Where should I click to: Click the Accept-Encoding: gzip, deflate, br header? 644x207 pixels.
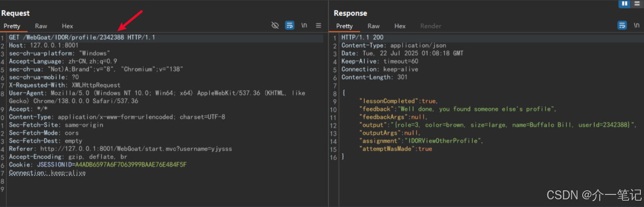(68, 157)
